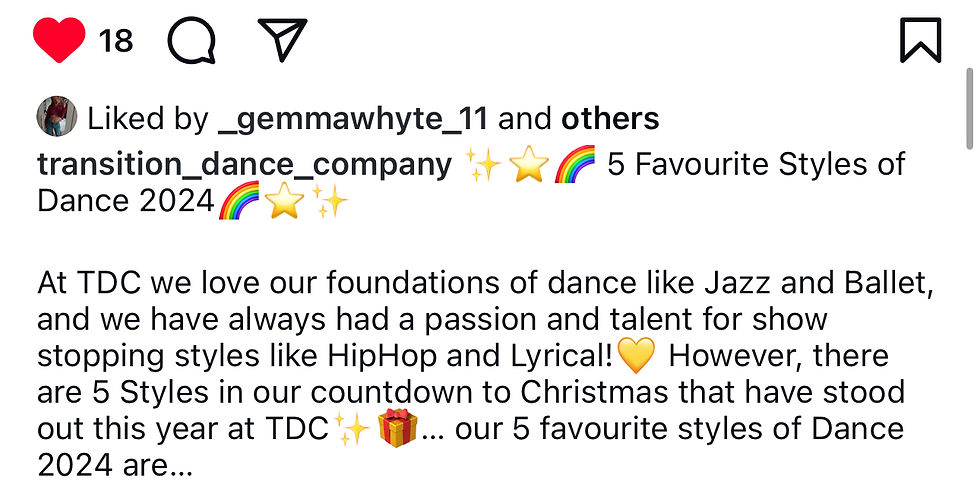Screen dimensions: 980x503
Task: Open comments with the speech bubble icon
Action: [192, 41]
